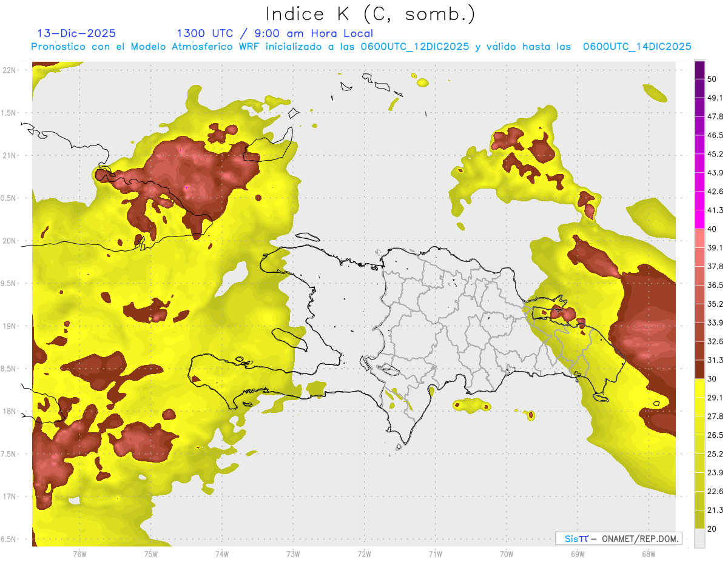Click the "22N" latitude label
This screenshot has width=728, height=562.
tap(10, 70)
